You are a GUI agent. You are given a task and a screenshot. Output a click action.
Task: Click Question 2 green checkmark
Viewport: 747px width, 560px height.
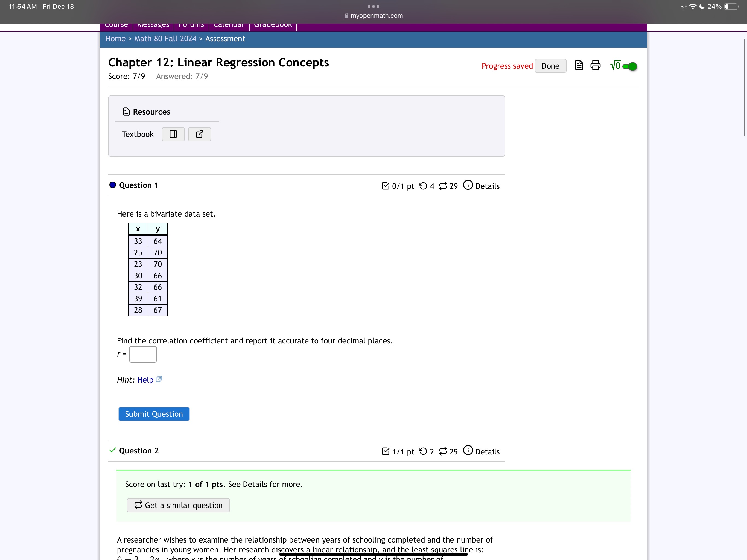(x=112, y=450)
